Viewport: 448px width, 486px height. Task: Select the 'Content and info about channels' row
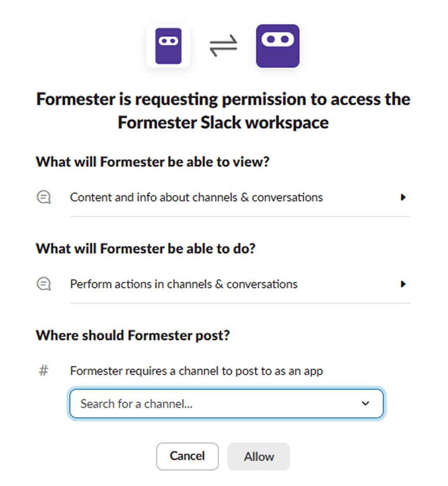click(x=196, y=197)
